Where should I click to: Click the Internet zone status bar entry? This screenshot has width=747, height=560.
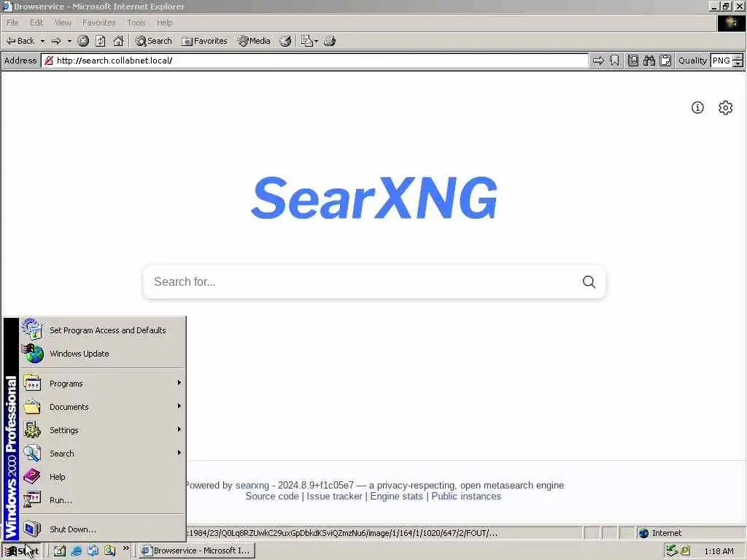point(689,533)
